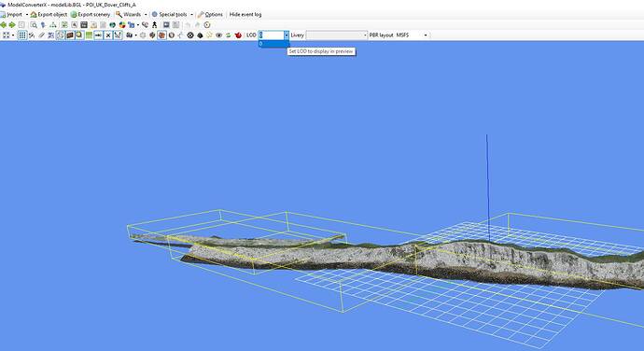Screen dimensions: 644x351
Task: Click the multicolor pie chart icon
Action: point(122,25)
